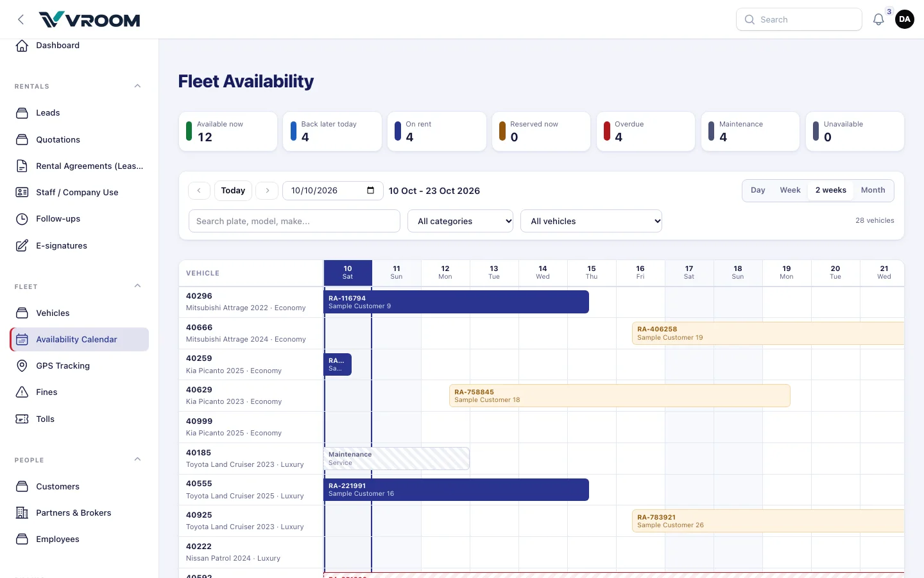This screenshot has width=924, height=578.
Task: Open the Available now stat card
Action: [228, 132]
